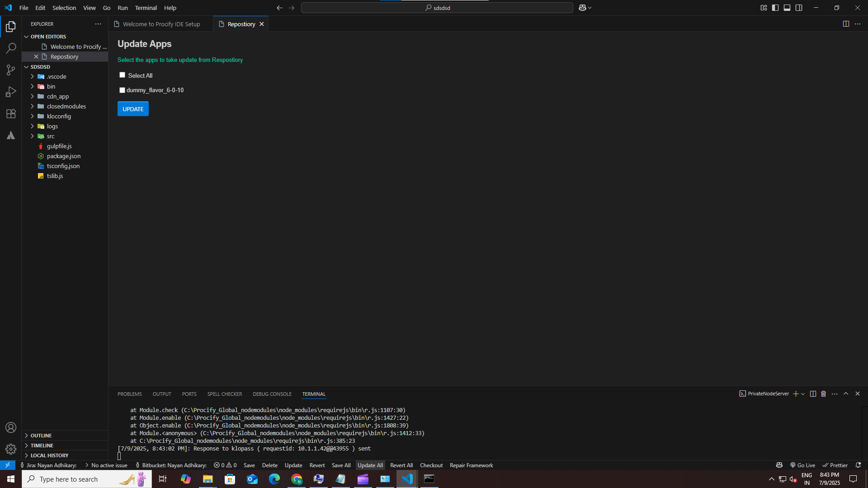Toggle the bottom Panel visibility
Viewport: 868px width, 488px height.
787,8
